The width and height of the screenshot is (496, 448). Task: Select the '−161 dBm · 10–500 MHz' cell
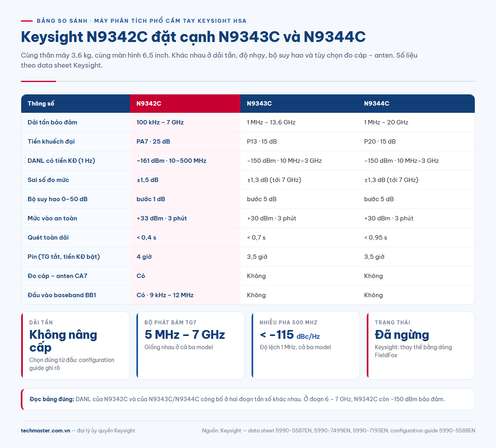tap(185, 161)
